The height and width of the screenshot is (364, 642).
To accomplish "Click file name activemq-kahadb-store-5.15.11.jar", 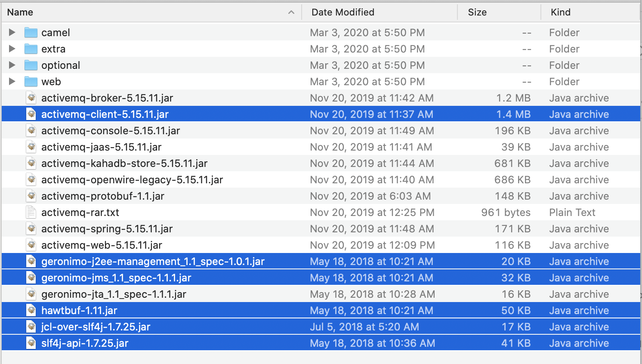I will click(x=124, y=163).
